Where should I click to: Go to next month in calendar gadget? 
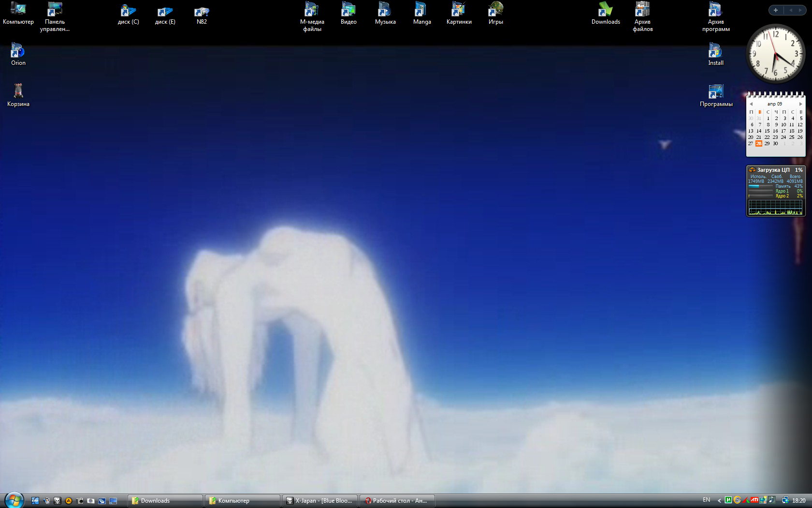[800, 104]
